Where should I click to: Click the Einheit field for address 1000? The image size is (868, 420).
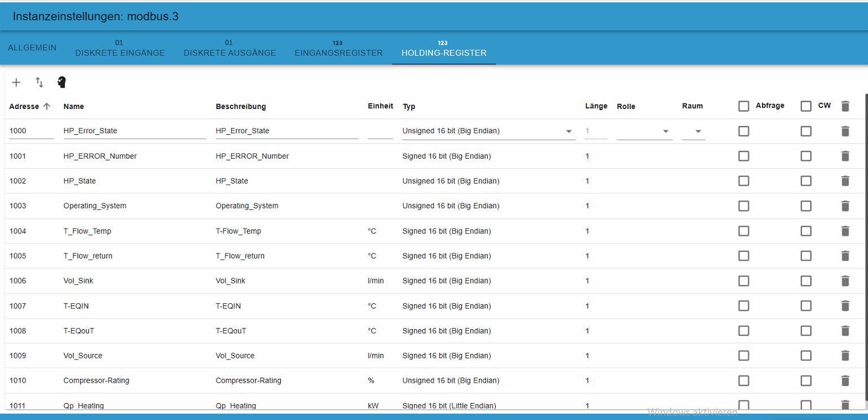[x=380, y=131]
